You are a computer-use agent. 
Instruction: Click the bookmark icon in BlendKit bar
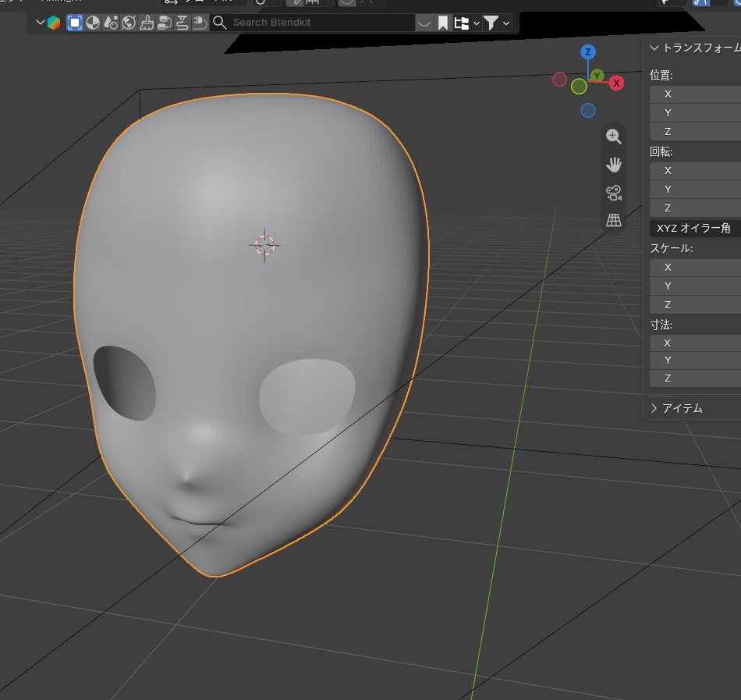[x=443, y=23]
